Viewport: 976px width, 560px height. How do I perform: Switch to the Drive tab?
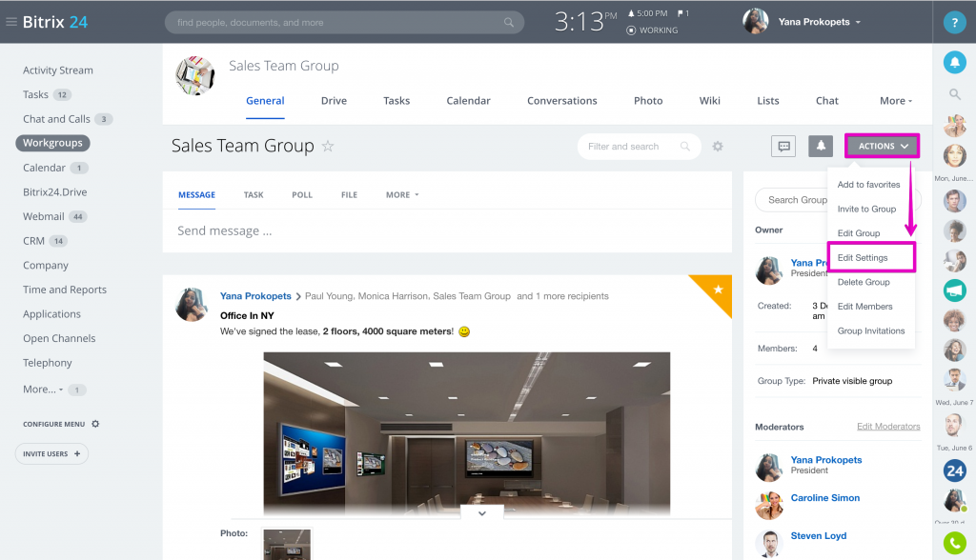pyautogui.click(x=334, y=101)
